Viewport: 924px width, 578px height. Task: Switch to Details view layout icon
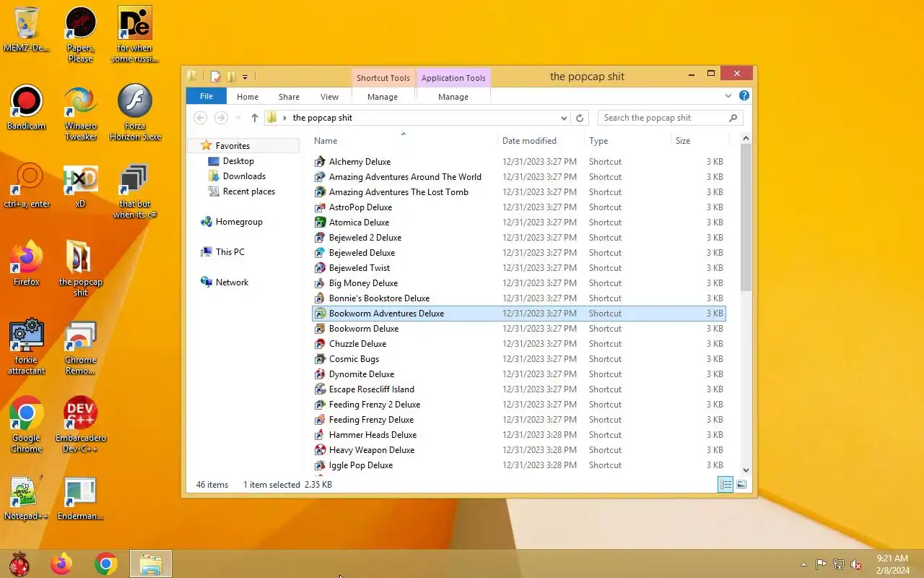(x=725, y=485)
